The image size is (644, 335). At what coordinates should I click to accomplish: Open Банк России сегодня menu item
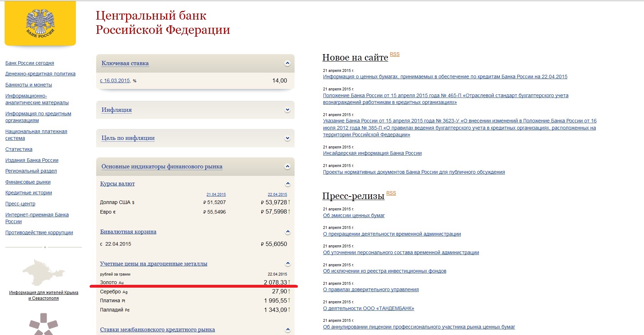coord(30,63)
